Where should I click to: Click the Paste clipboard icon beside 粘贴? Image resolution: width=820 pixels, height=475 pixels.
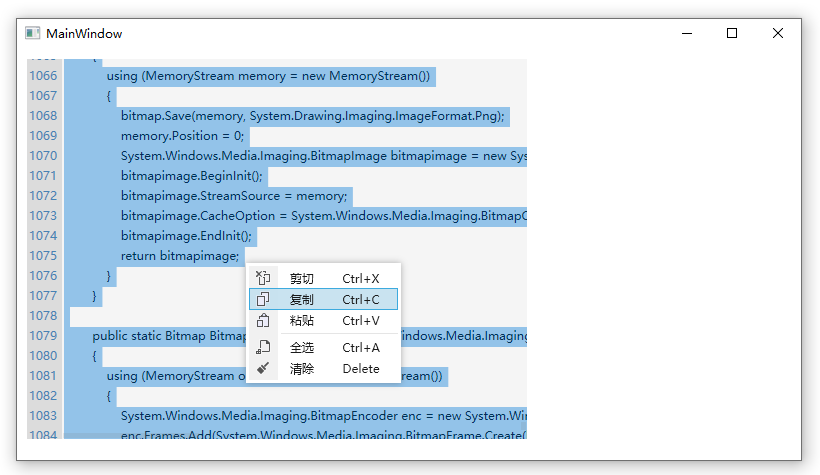(263, 320)
